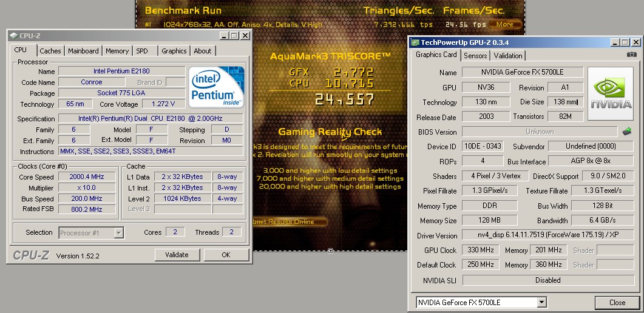Close the GPU-Z window via title bar
Screen dimensions: 644x313
tap(636, 42)
